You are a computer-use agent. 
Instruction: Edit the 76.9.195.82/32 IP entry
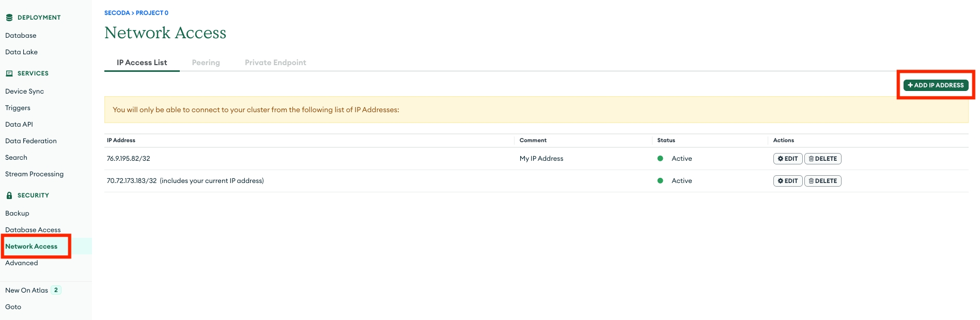[787, 159]
